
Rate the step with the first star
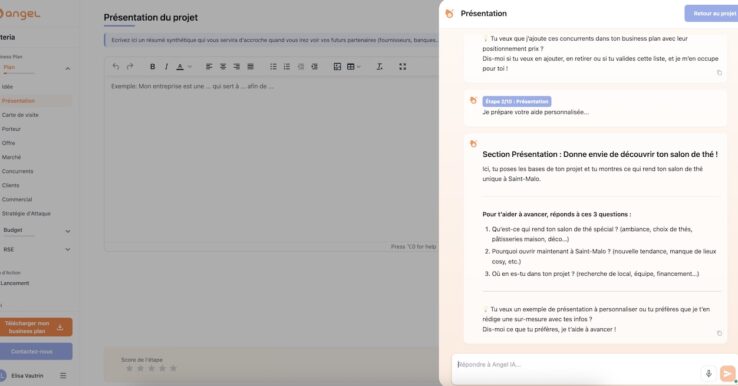tap(129, 368)
